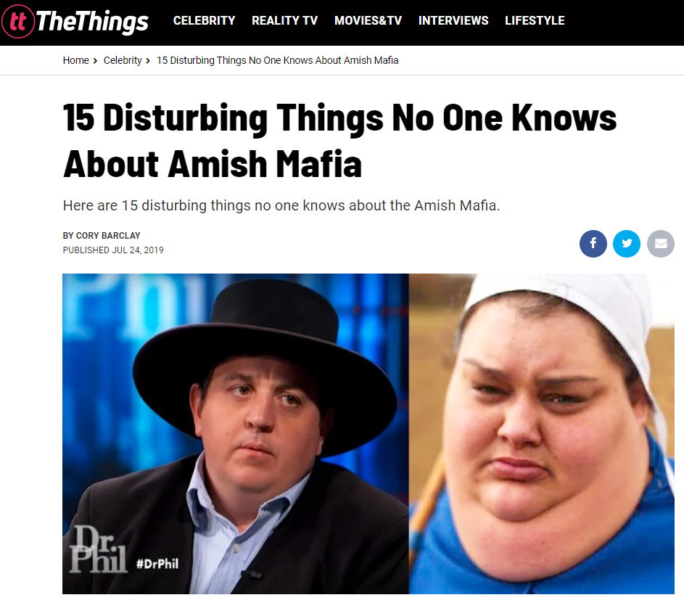Go to the Interviews section
The image size is (684, 616).
(x=453, y=20)
